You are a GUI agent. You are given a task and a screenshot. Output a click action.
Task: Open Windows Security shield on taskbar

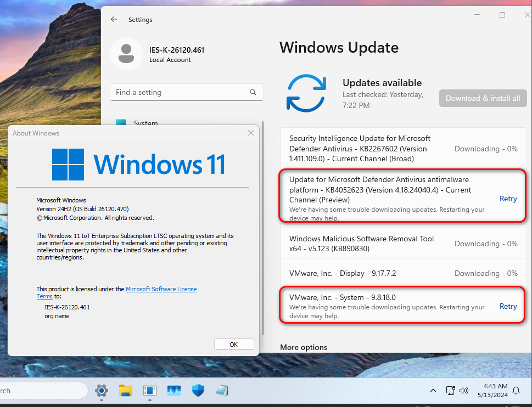click(x=198, y=391)
